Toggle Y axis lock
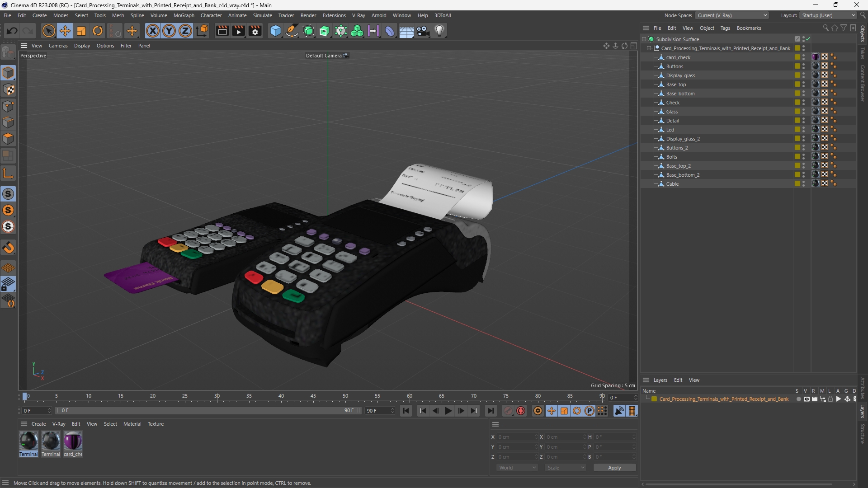Viewport: 868px width, 488px height. click(x=169, y=31)
